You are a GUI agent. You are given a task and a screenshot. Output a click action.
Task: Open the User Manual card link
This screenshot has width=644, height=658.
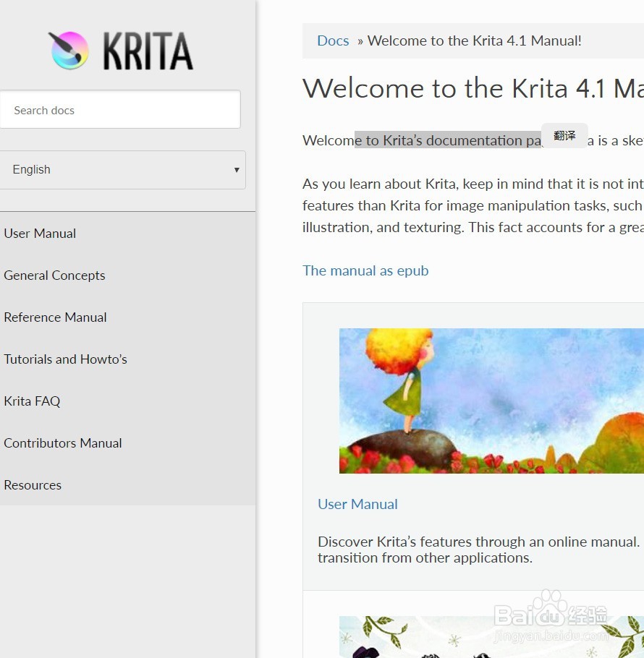pyautogui.click(x=357, y=504)
